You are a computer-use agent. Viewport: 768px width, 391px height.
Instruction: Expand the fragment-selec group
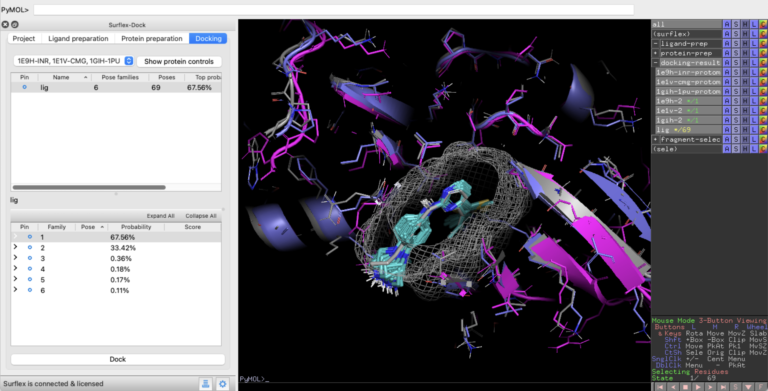[656, 140]
